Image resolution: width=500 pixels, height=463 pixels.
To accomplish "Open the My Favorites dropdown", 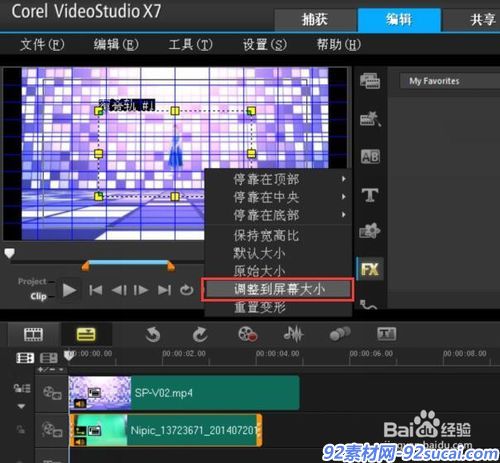I will tap(450, 81).
